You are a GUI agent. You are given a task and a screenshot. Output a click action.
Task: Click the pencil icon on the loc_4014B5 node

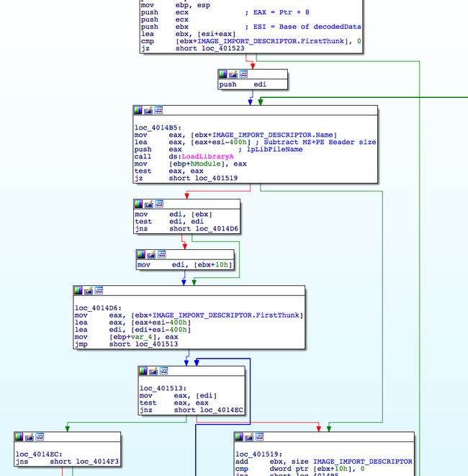coord(148,110)
